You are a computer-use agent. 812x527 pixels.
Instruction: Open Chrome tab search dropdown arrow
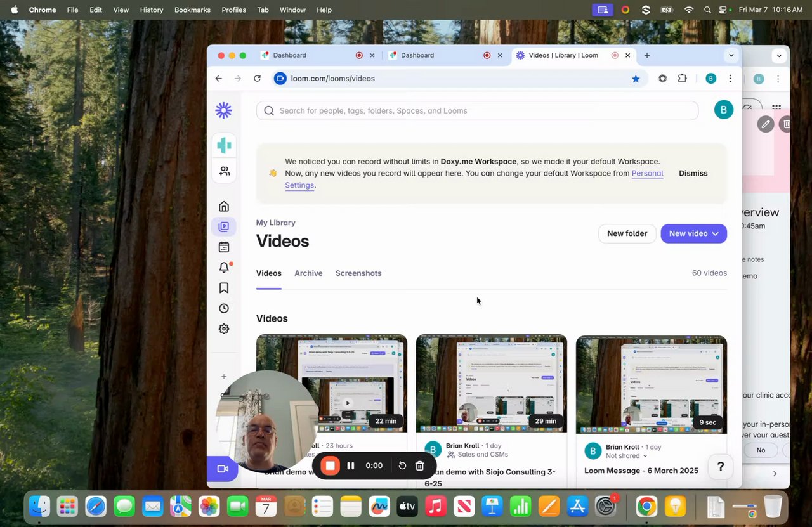(731, 55)
